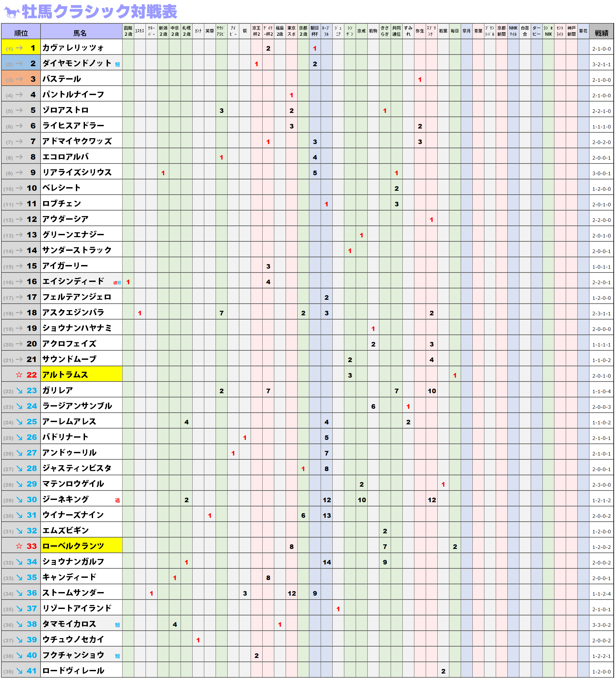616x679 pixels.
Task: Click the 朝日杯F column header
Action: click(315, 31)
